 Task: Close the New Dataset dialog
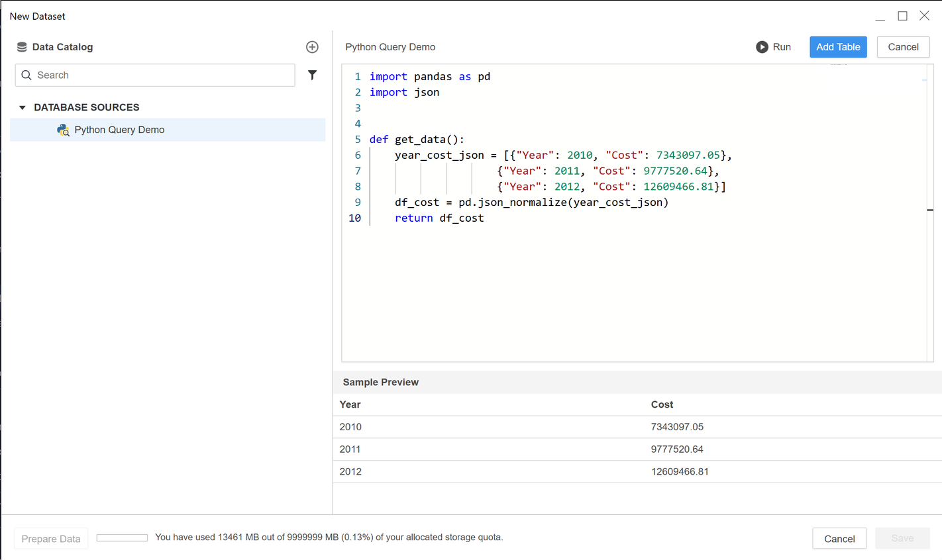924,16
